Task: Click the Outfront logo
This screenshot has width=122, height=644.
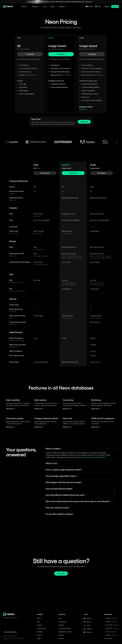Action: click(63, 142)
